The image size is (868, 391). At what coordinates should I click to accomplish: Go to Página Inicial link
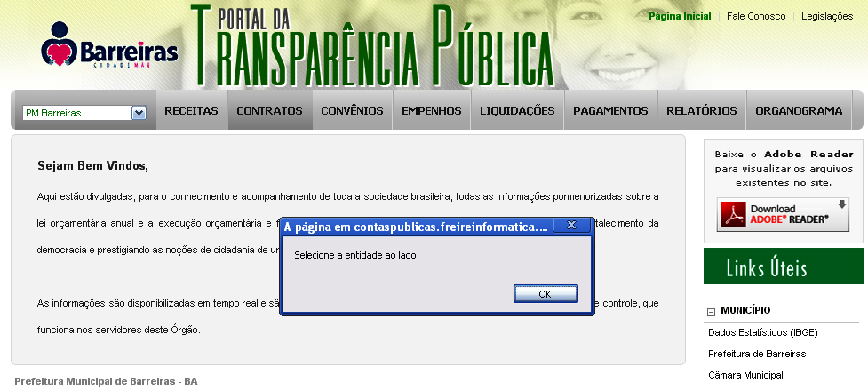click(x=679, y=16)
